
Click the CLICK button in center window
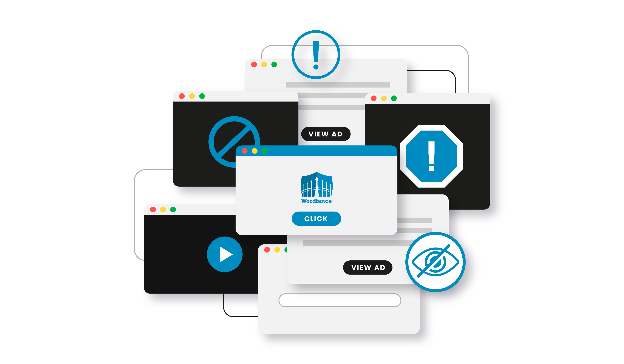[316, 218]
